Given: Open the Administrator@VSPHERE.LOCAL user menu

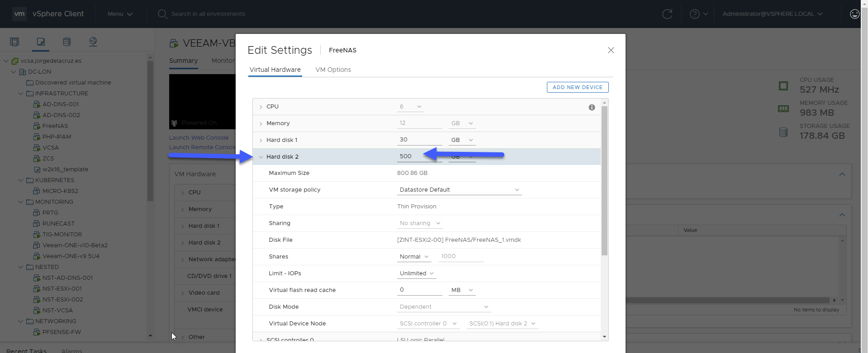Looking at the screenshot, I should [x=773, y=14].
